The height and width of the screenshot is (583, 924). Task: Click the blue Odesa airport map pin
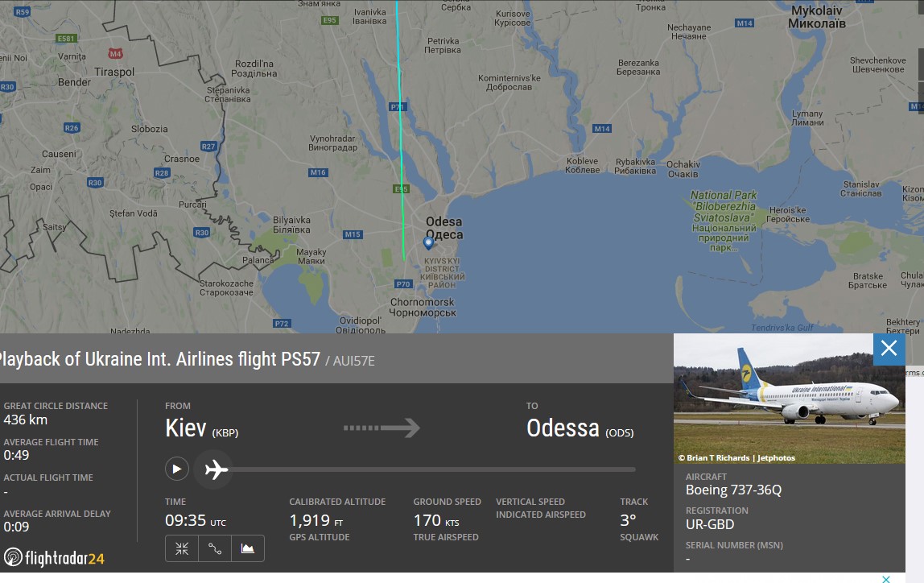[428, 242]
